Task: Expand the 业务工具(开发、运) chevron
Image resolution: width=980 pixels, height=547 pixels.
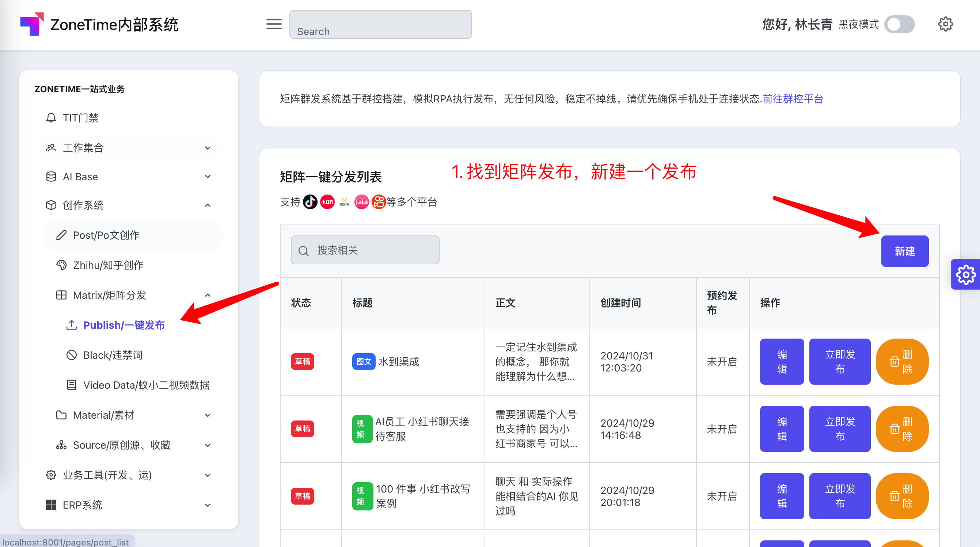Action: 208,475
